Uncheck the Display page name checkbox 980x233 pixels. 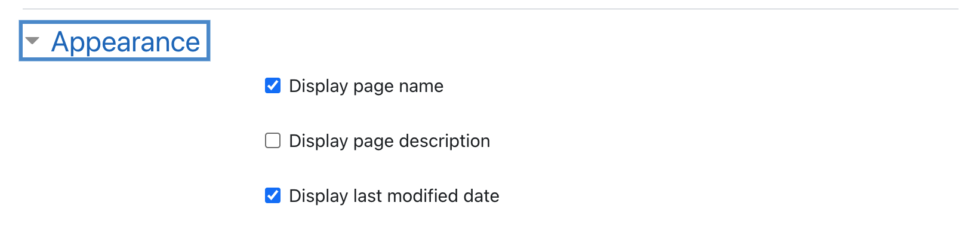click(x=273, y=85)
